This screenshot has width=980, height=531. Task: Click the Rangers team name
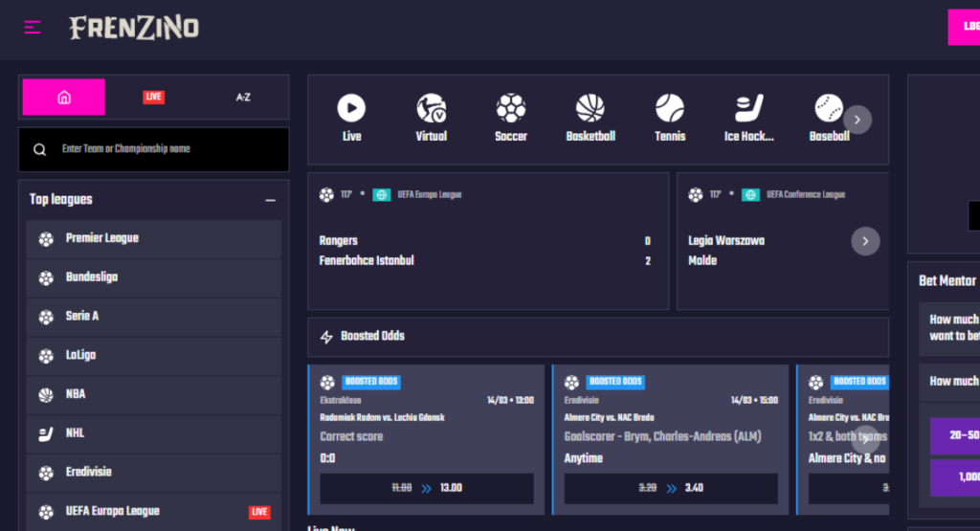click(338, 241)
